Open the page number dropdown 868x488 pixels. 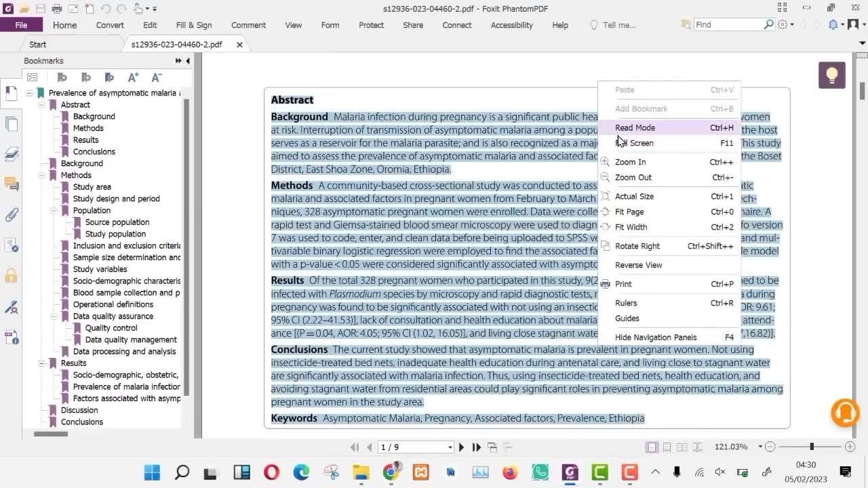point(450,447)
